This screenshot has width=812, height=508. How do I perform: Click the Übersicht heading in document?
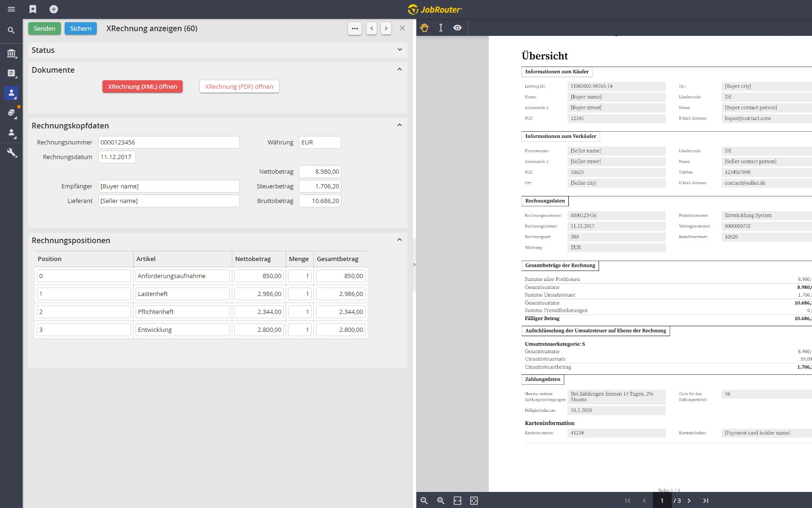click(x=545, y=56)
